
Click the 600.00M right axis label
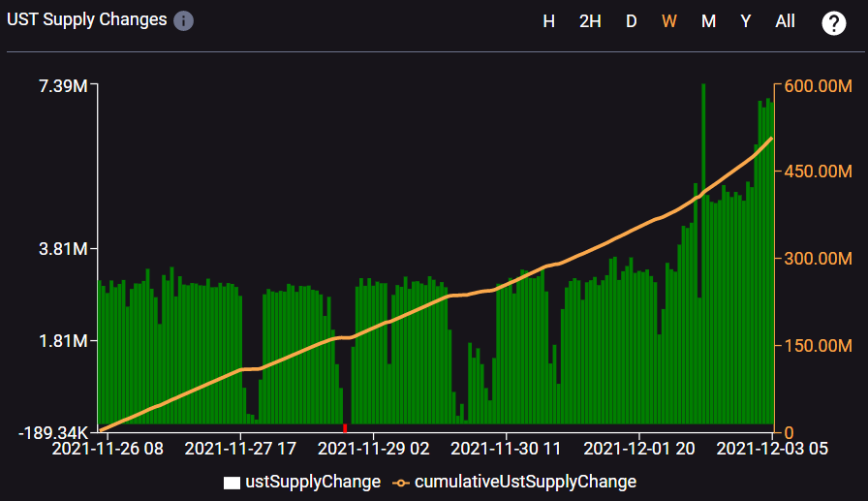[x=819, y=86]
